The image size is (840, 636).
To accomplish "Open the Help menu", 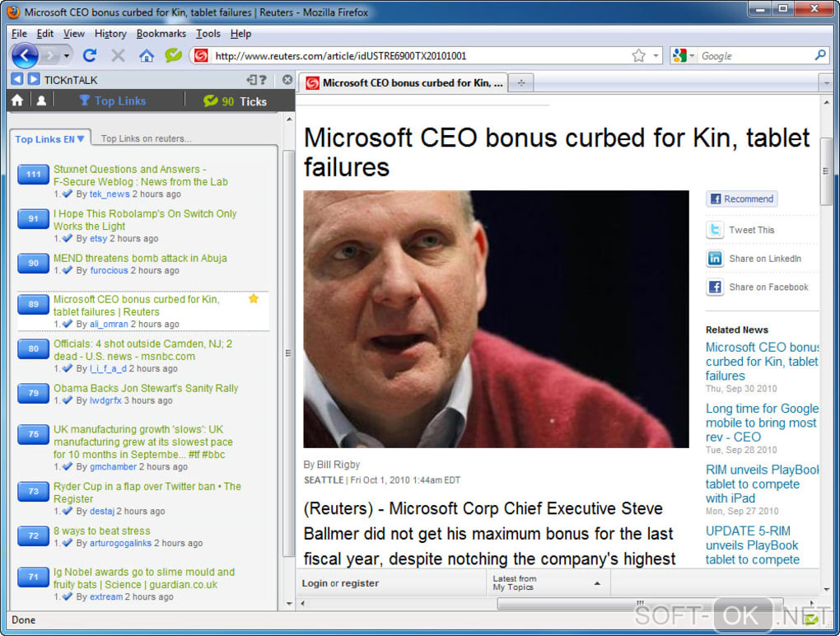I will click(240, 33).
